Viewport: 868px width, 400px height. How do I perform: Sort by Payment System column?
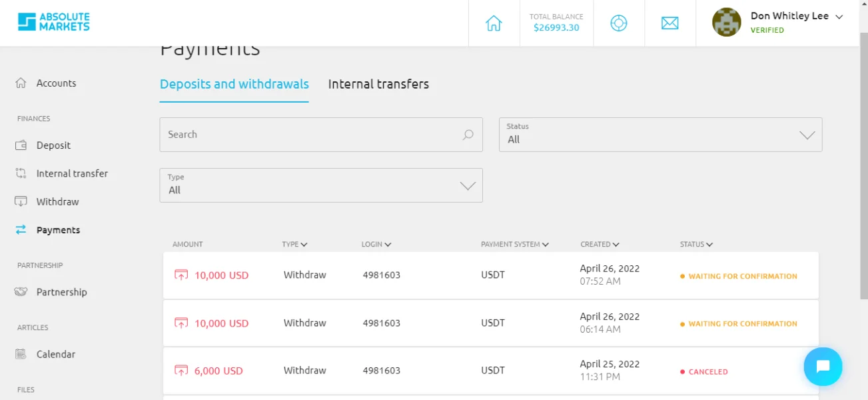point(514,245)
